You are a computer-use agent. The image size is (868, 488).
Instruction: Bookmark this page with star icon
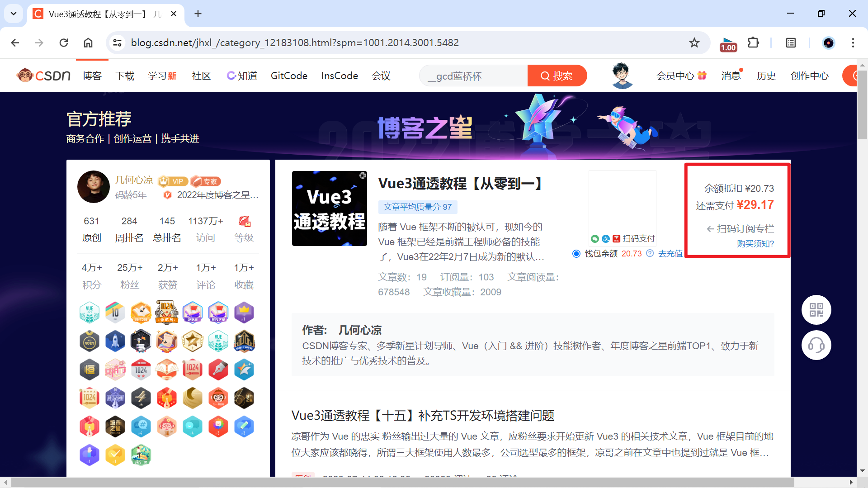click(x=694, y=43)
